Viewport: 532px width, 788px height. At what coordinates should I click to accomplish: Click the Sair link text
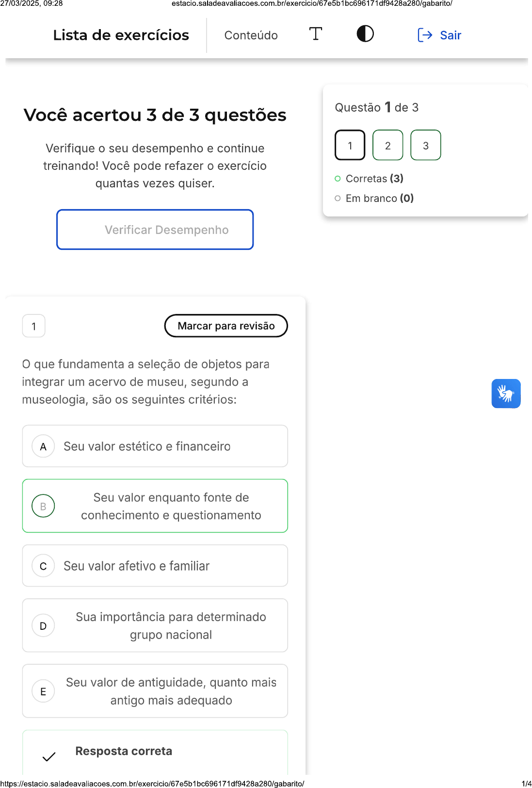point(451,35)
